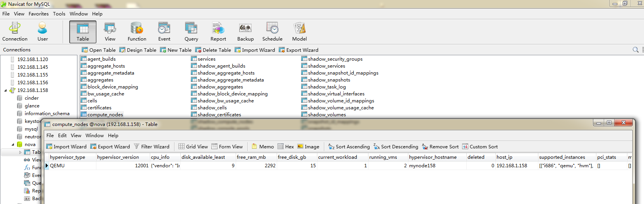
Task: Open Edit menu in compute_nodes window
Action: (62, 135)
